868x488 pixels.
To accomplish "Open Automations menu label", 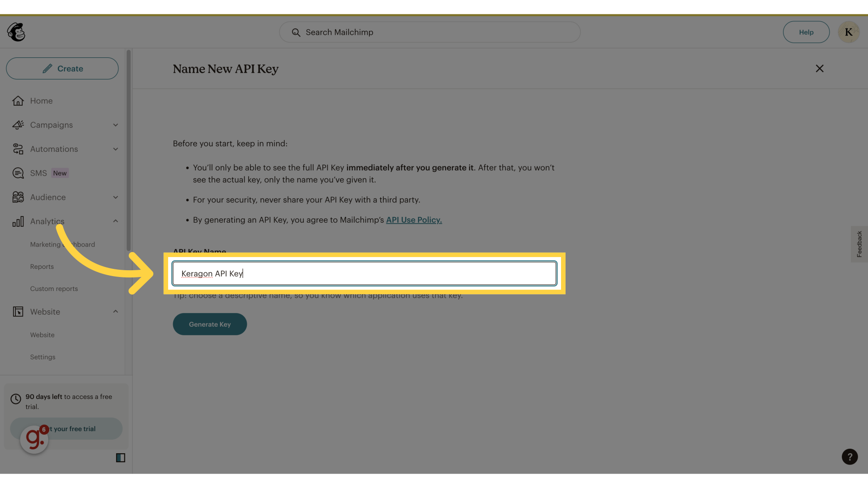I will (x=54, y=149).
